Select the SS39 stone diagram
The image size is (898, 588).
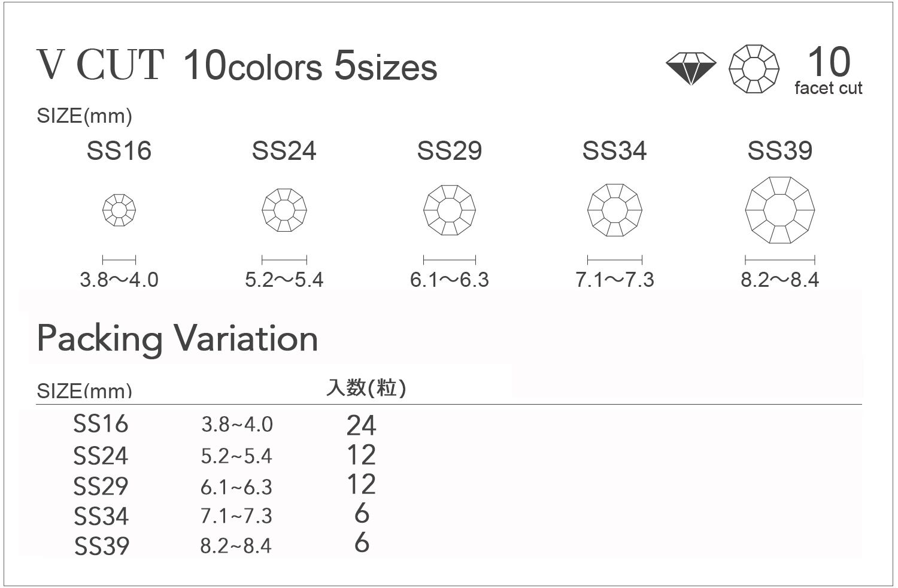pos(780,210)
